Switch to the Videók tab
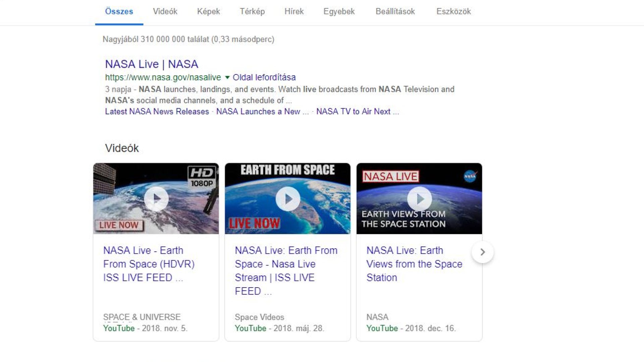This screenshot has height=362, width=644. 165,11
